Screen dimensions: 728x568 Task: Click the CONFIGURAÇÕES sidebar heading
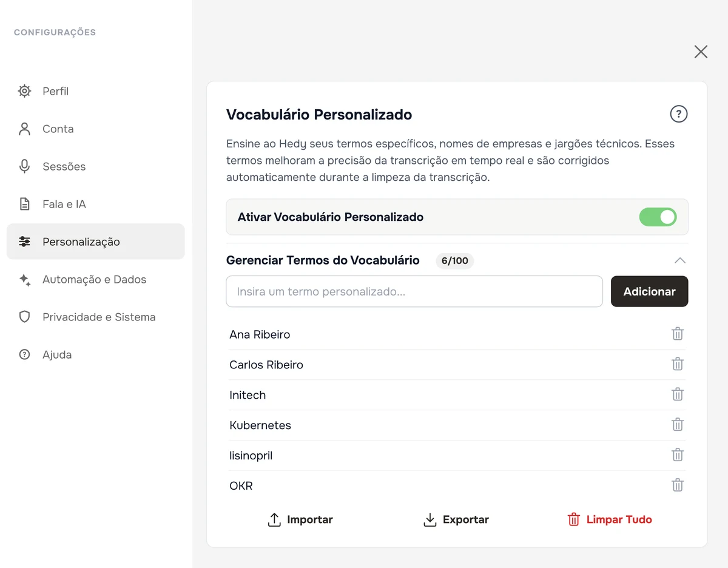pyautogui.click(x=55, y=32)
